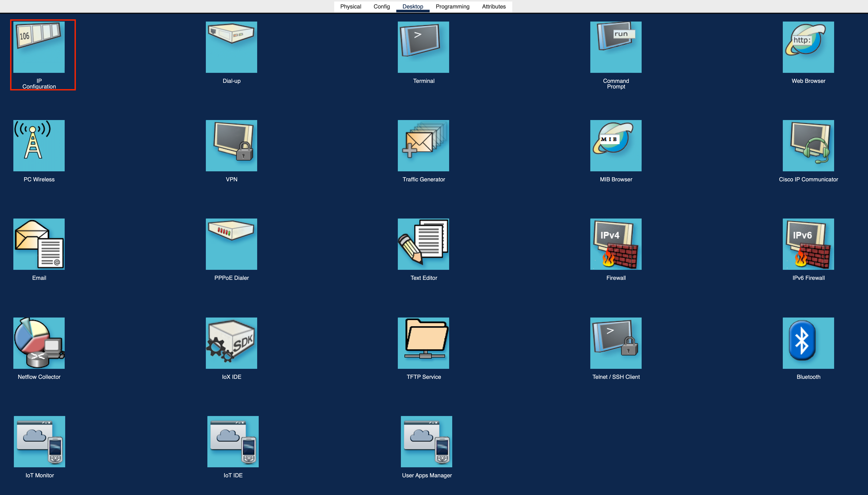Launch PC Wireless settings
The image size is (868, 495).
point(39,145)
